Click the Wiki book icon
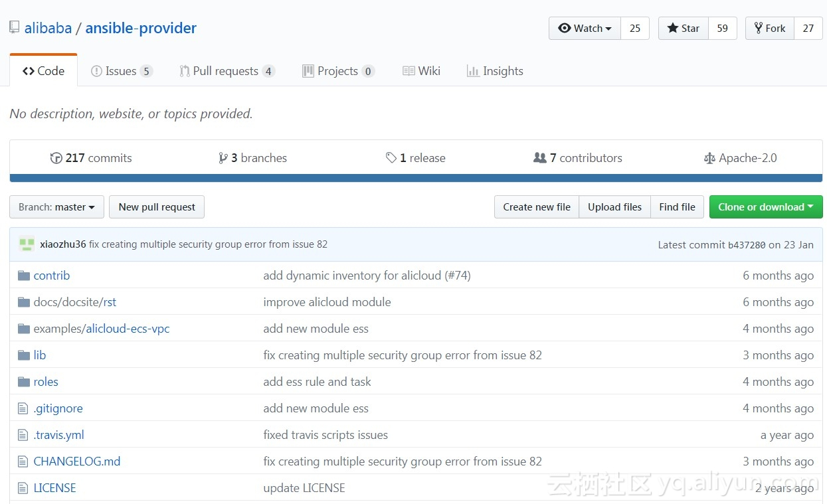The height and width of the screenshot is (504, 827). 409,71
